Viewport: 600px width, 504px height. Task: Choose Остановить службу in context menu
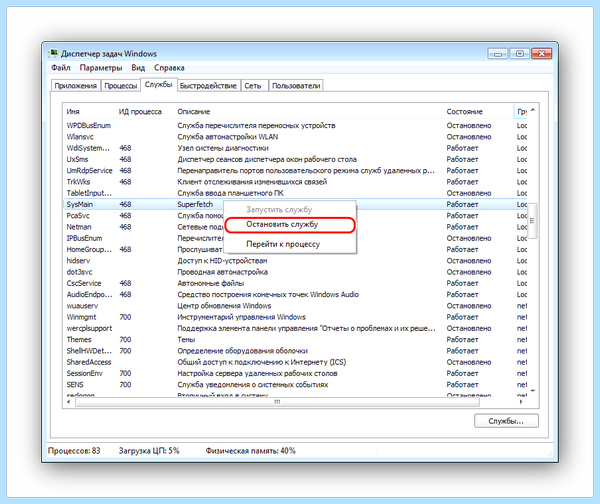[290, 225]
